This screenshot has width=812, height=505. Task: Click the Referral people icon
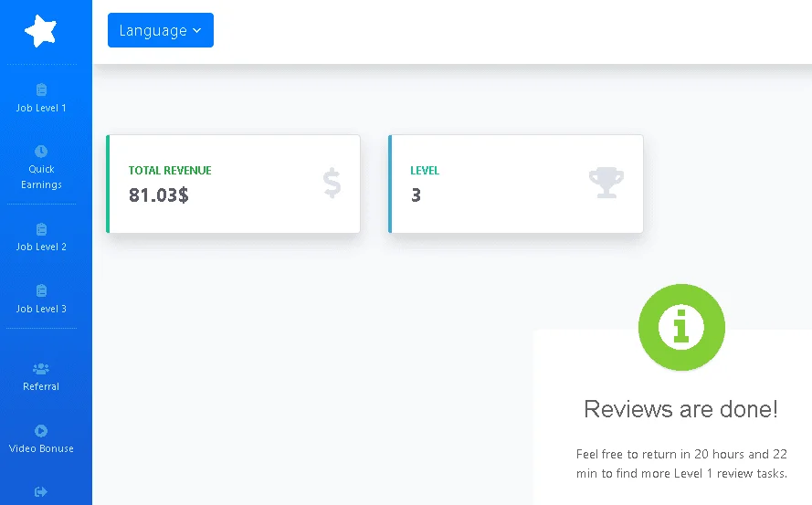(41, 369)
